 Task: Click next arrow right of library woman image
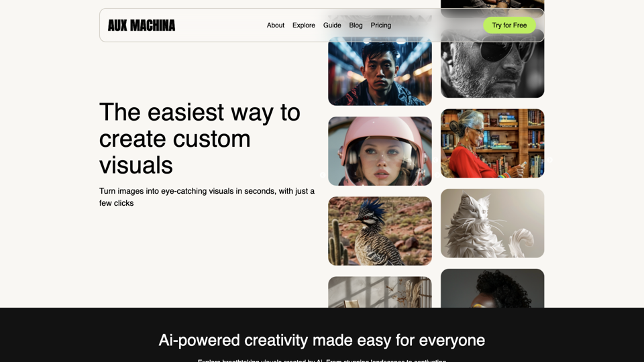tap(550, 160)
